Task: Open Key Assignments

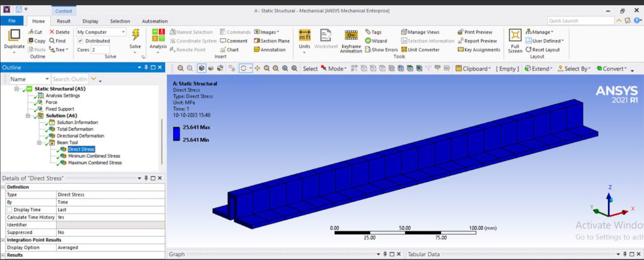Action: point(478,50)
